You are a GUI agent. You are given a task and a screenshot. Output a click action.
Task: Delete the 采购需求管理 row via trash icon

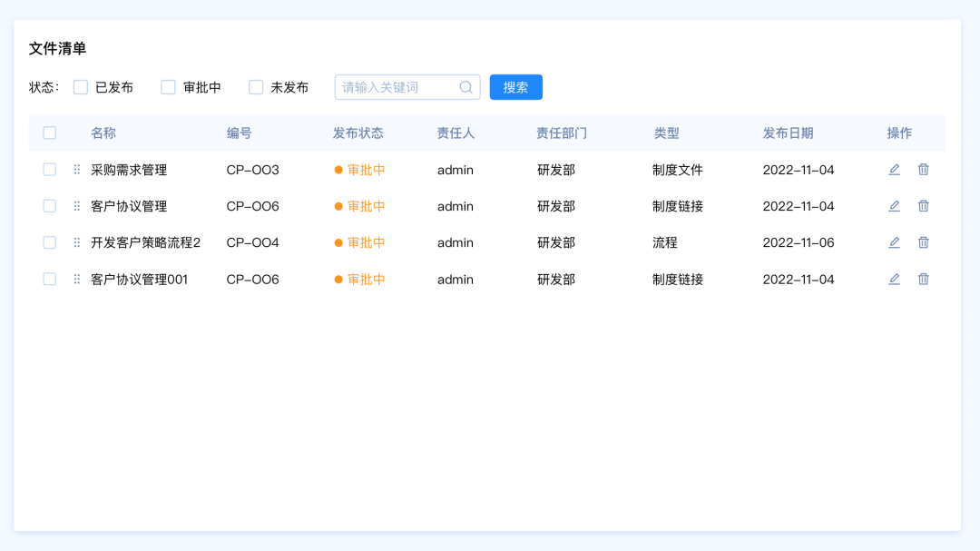tap(924, 170)
